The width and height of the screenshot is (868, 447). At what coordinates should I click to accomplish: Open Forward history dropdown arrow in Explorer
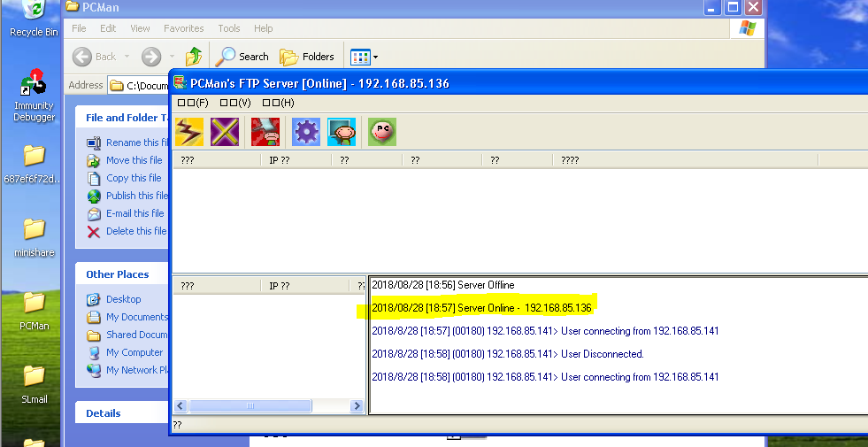point(172,57)
